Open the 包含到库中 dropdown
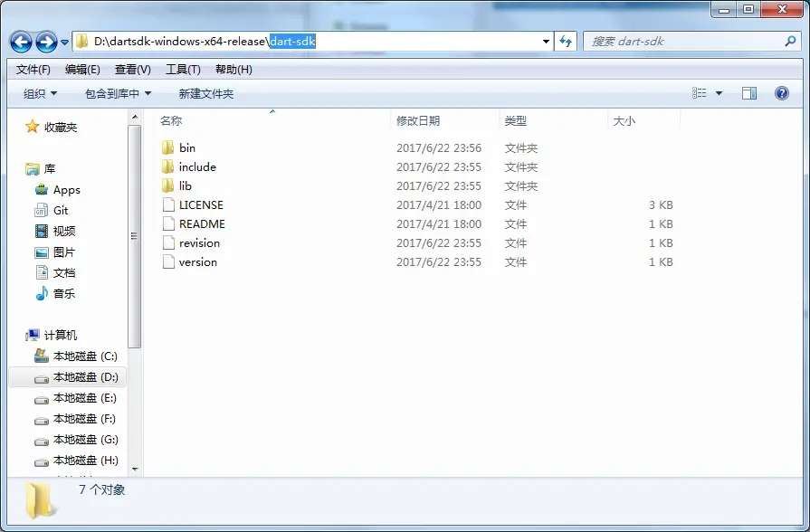This screenshot has height=532, width=810. (x=118, y=93)
